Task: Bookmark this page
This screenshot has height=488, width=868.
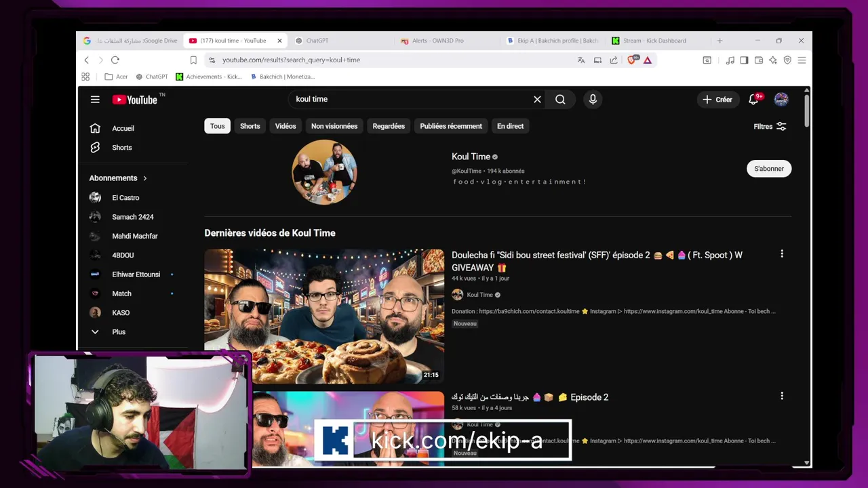Action: click(193, 60)
